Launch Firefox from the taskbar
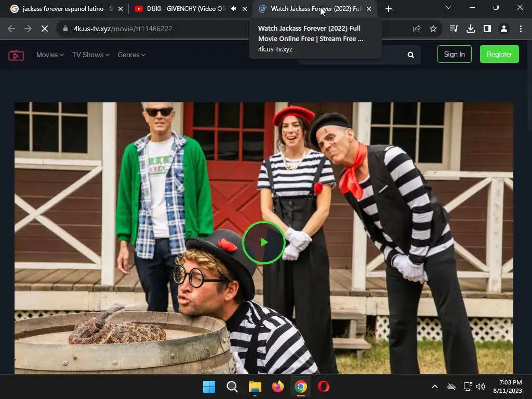This screenshot has height=399, width=532. point(278,387)
